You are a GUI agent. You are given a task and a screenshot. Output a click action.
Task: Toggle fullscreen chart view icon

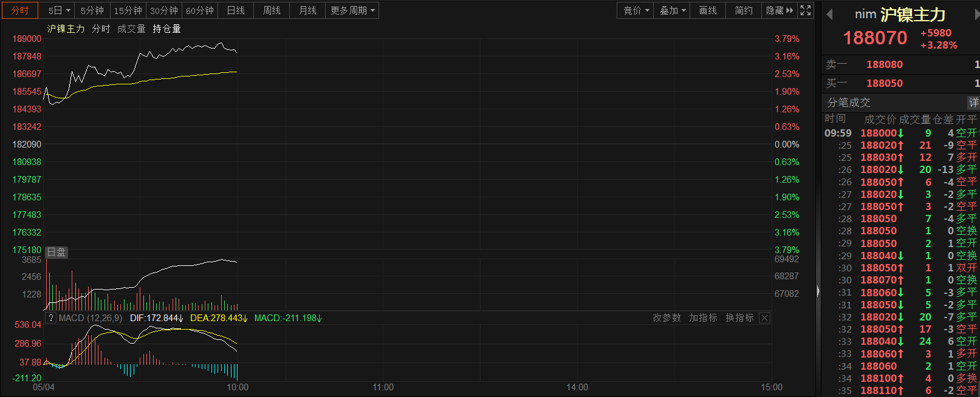coord(806,10)
